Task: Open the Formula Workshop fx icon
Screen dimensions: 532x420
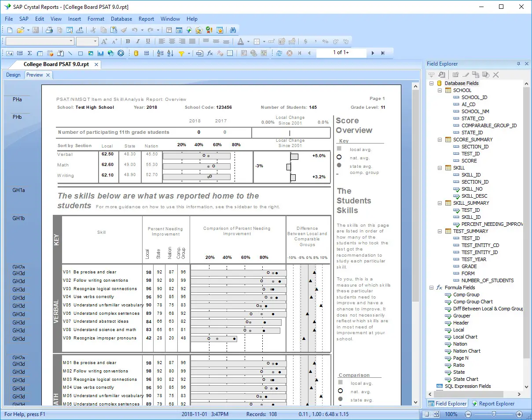Action: point(210,53)
